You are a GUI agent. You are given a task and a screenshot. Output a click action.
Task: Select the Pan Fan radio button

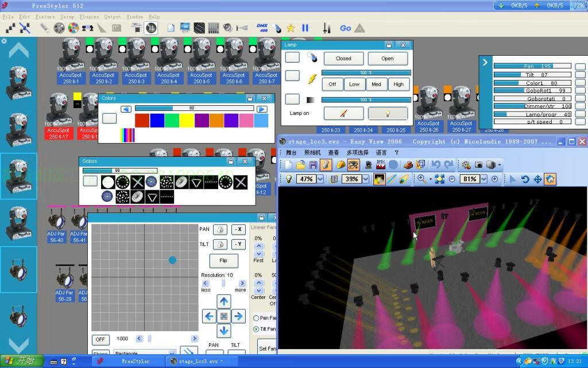point(256,318)
